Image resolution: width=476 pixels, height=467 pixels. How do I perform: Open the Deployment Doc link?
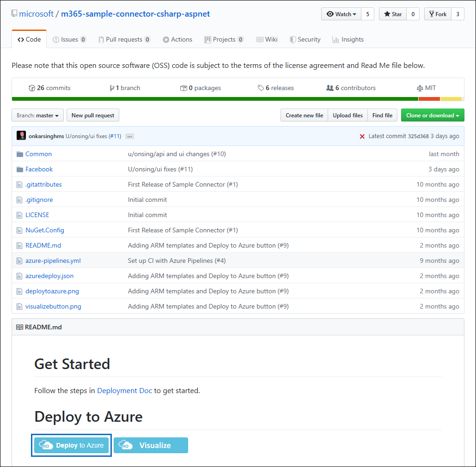coord(124,390)
